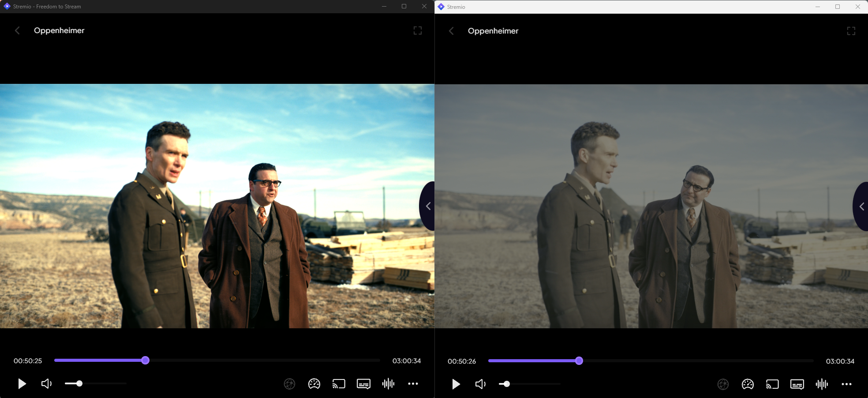Viewport: 868px width, 398px height.
Task: Go back from Oppenheimer in right window
Action: (451, 31)
